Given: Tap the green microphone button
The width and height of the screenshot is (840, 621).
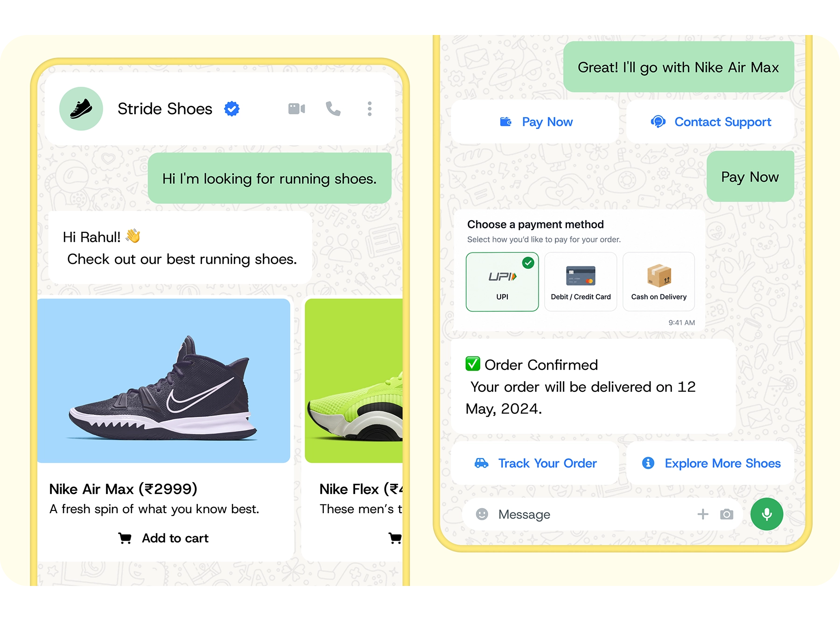Looking at the screenshot, I should (x=767, y=514).
